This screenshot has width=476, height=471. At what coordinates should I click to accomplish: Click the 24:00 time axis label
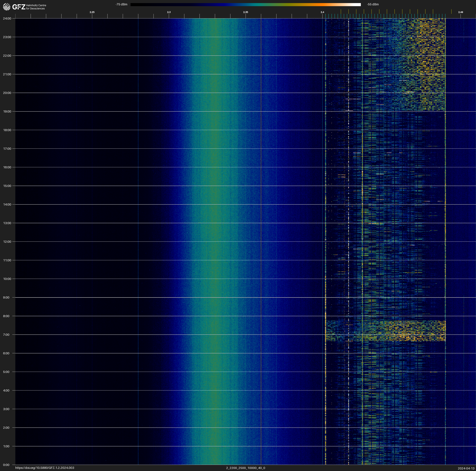[x=7, y=18]
